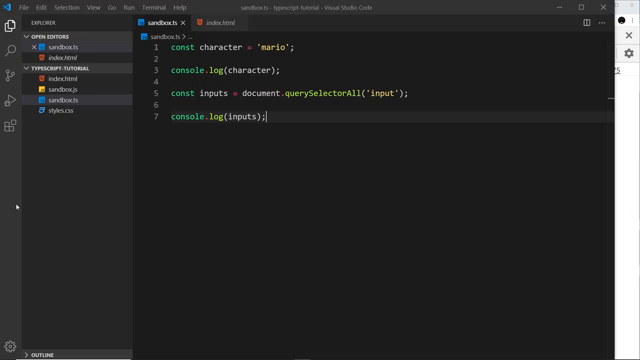
Task: Open the Go menu
Action: (x=112, y=7)
